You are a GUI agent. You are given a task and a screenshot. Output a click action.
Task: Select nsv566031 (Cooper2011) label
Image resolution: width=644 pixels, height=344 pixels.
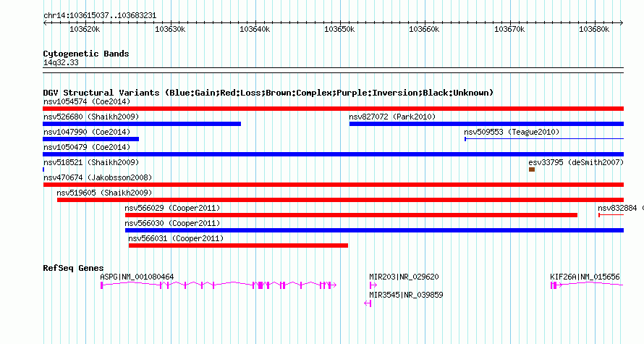coord(176,238)
